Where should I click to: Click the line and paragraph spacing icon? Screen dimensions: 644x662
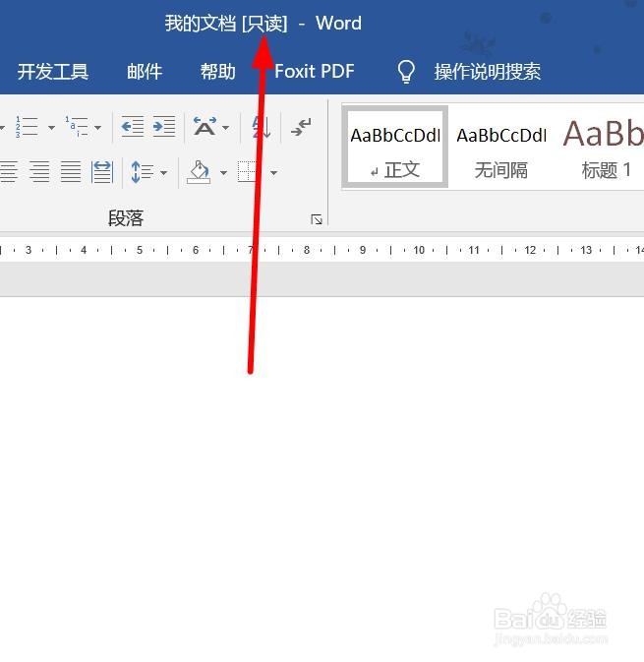[x=143, y=172]
